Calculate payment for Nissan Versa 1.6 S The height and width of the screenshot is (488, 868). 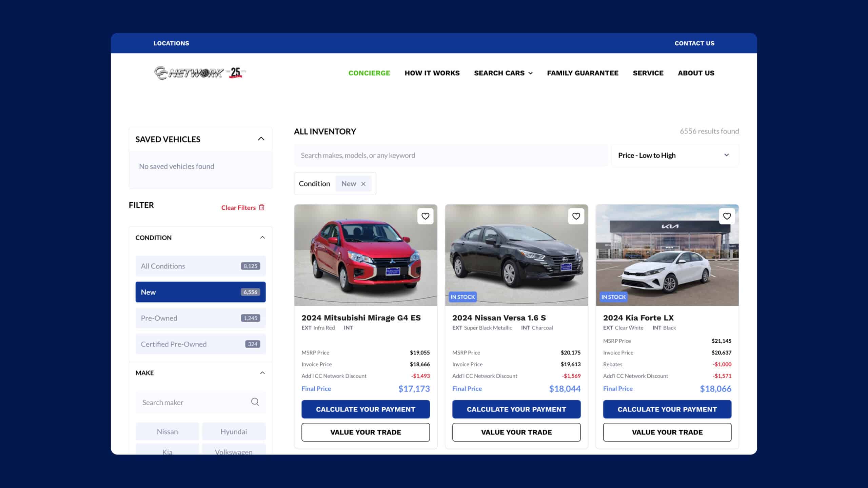516,409
